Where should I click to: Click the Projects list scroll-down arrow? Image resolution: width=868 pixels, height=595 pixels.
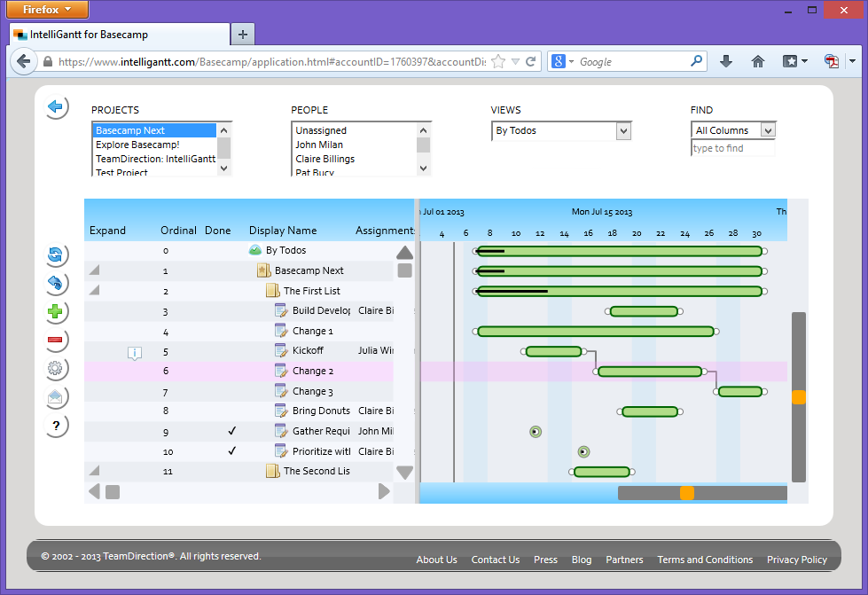click(x=223, y=168)
